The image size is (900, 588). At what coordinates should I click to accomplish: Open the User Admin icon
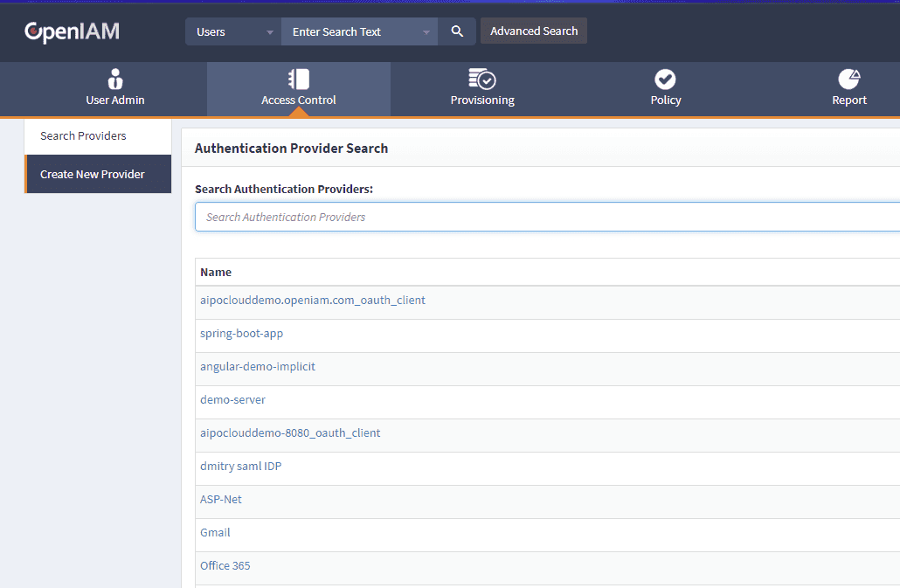click(x=115, y=80)
